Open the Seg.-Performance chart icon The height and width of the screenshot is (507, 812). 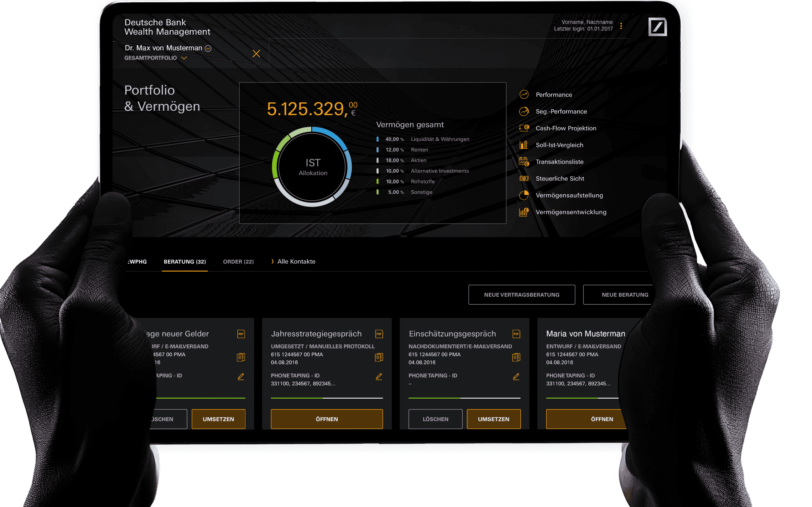[x=524, y=111]
